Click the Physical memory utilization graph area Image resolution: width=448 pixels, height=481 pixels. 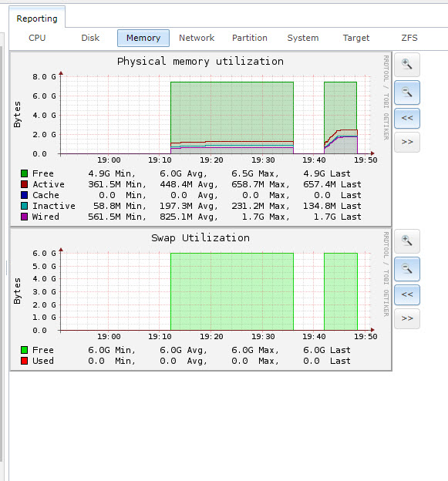(216, 115)
